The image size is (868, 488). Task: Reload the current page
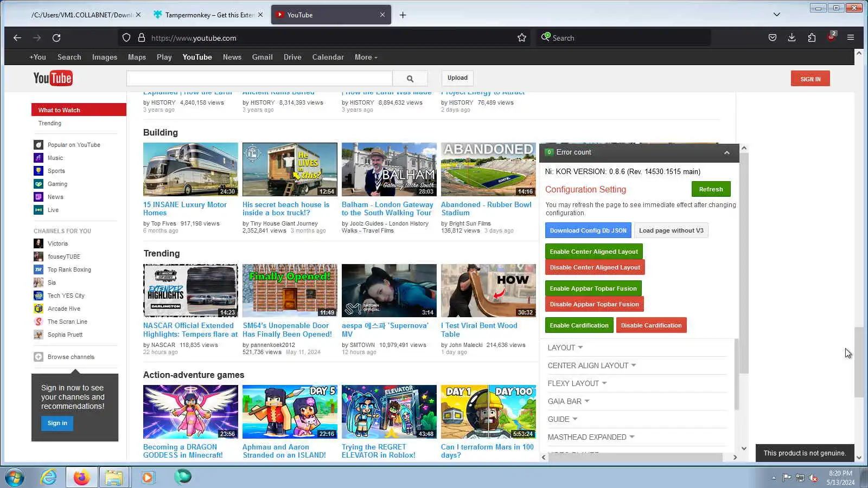tap(56, 38)
